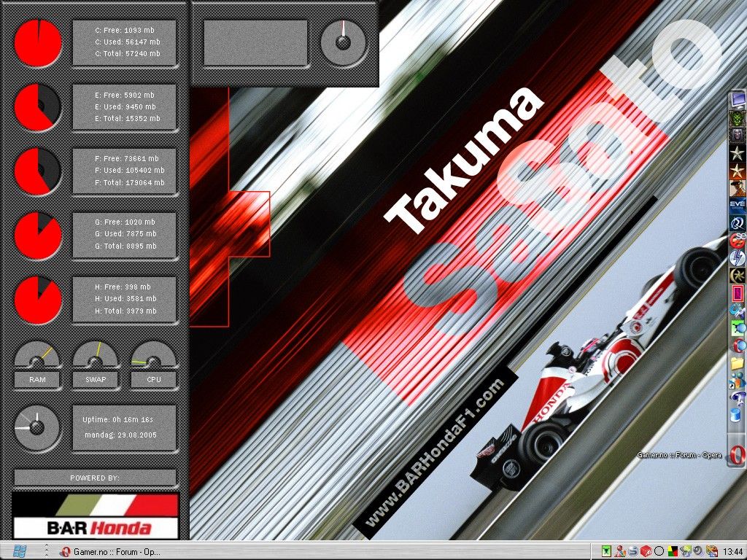Open the blue swirl Q icon in dock
This screenshot has height=560, width=747.
tap(738, 223)
